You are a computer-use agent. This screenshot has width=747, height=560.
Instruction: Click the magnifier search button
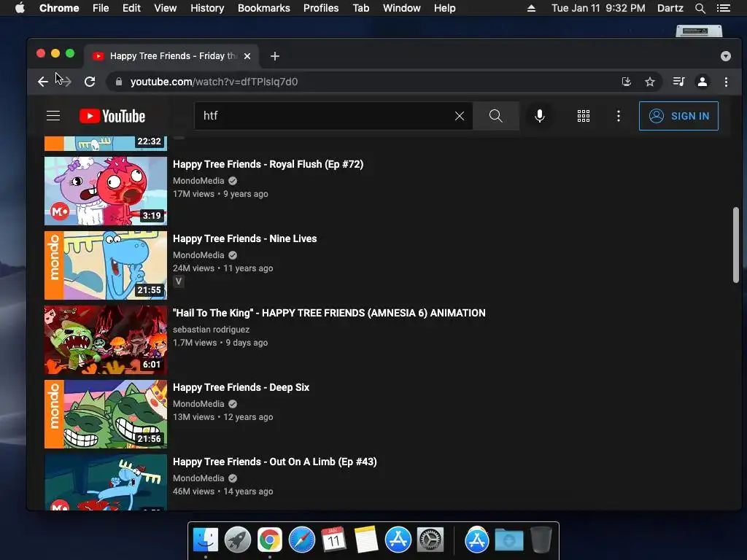[495, 116]
